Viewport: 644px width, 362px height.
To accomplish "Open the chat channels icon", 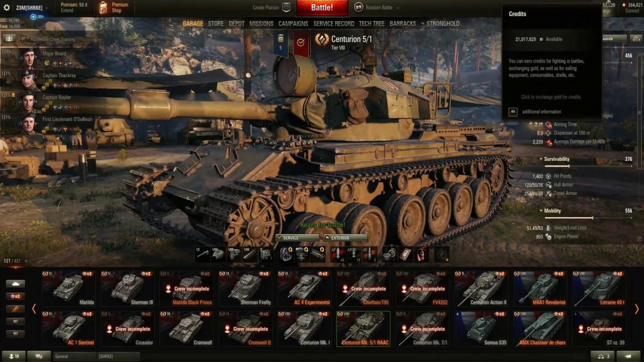I will click(x=39, y=356).
